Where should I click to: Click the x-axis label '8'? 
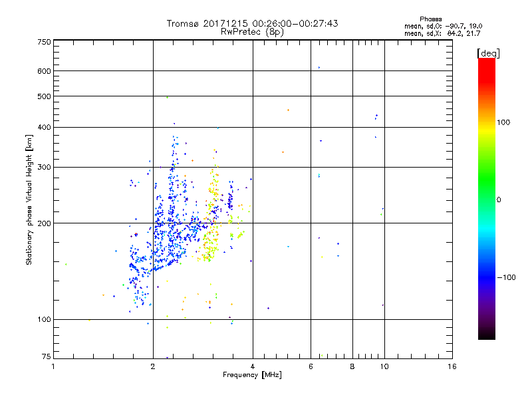point(352,367)
